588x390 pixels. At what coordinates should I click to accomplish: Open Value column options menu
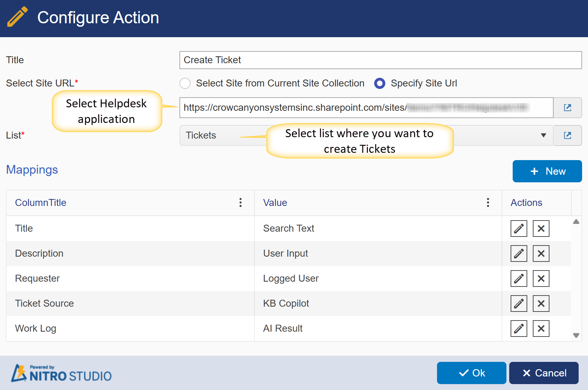pos(488,203)
